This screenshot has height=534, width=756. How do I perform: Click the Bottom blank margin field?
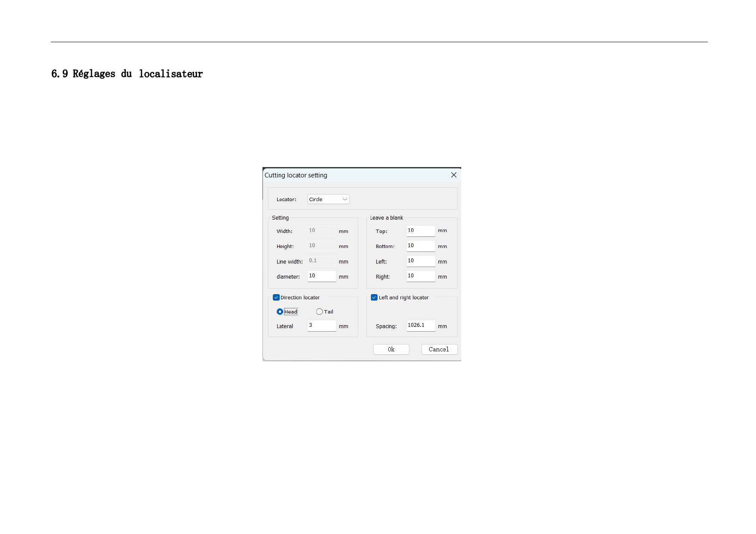(x=421, y=246)
